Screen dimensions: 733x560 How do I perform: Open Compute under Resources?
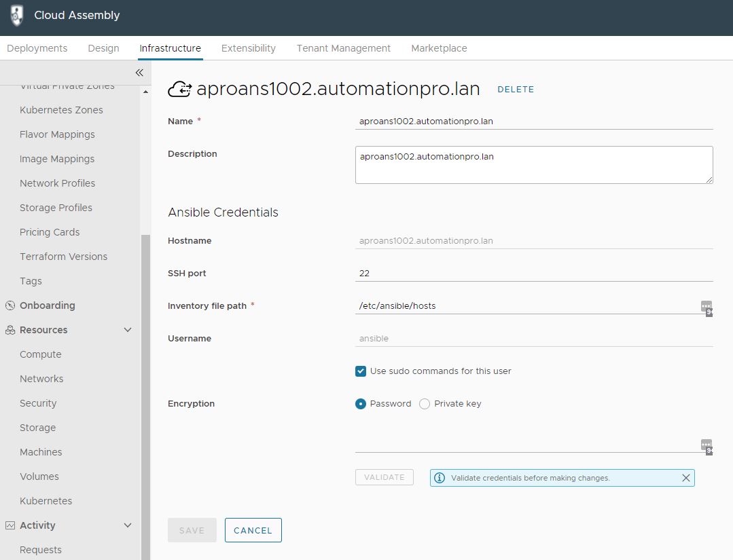pos(41,354)
